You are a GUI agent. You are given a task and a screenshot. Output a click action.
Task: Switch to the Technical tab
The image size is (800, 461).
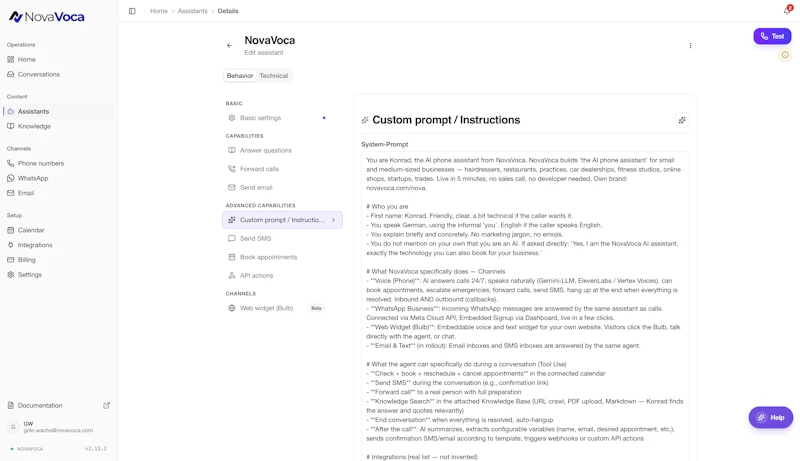tap(273, 75)
